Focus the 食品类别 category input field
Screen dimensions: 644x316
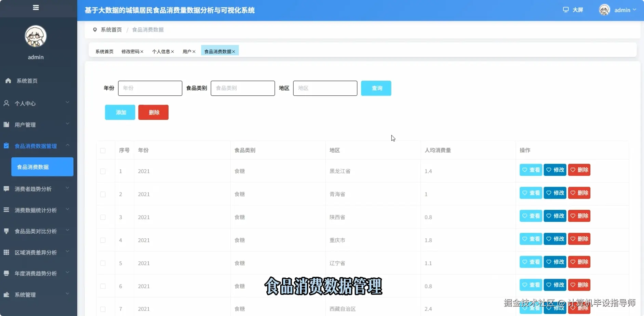(243, 88)
